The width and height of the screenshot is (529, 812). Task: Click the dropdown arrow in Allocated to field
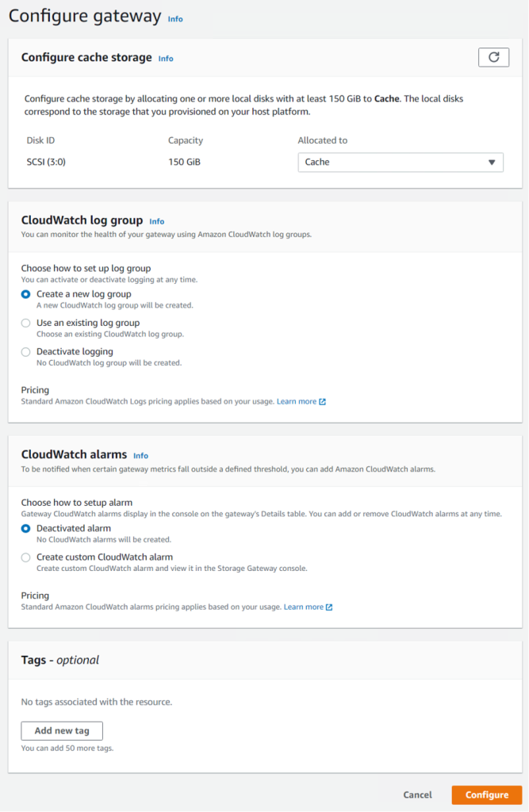pos(493,162)
